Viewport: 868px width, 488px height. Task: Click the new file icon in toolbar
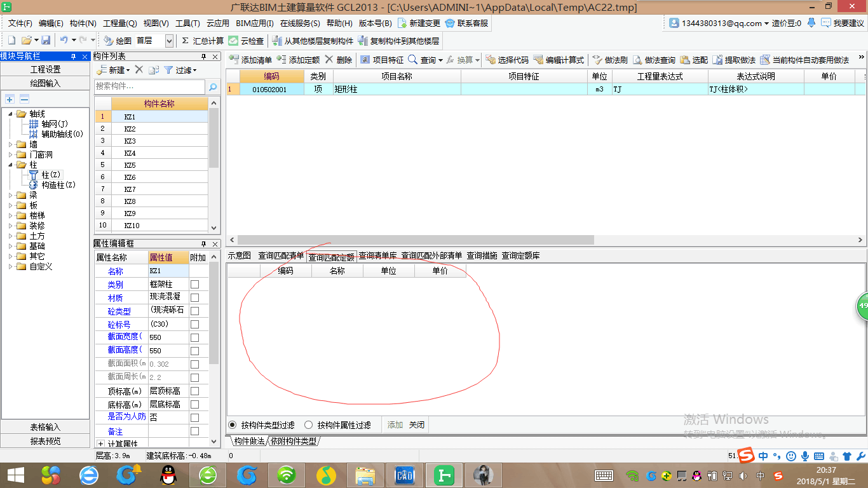11,40
